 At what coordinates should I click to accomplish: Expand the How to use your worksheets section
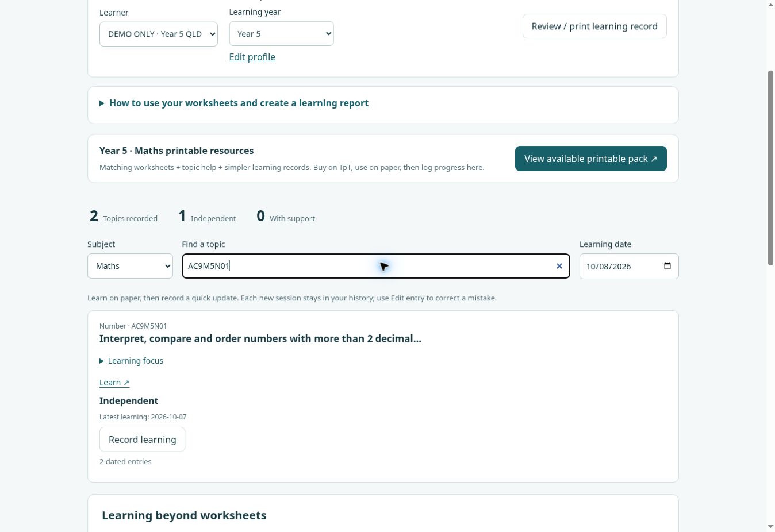tap(234, 103)
